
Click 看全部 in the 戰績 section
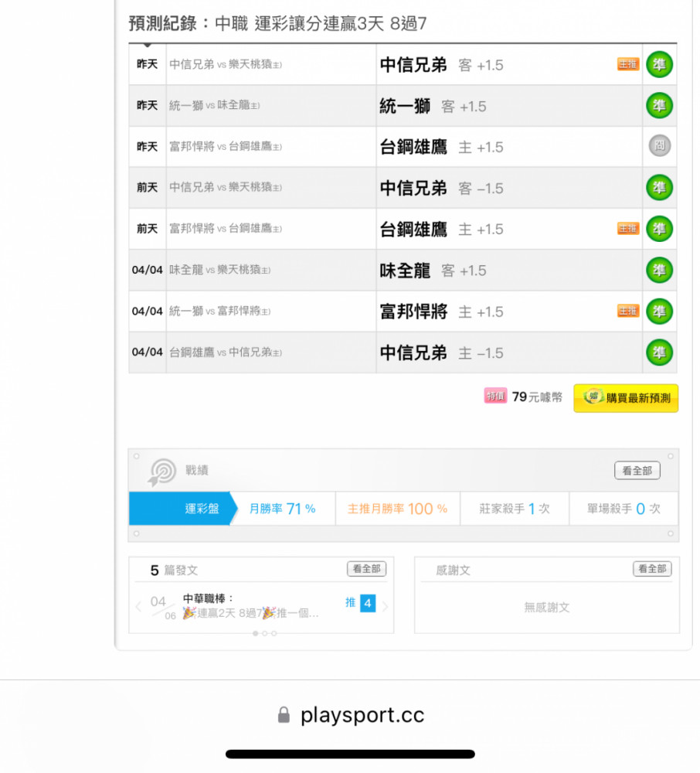pyautogui.click(x=637, y=471)
